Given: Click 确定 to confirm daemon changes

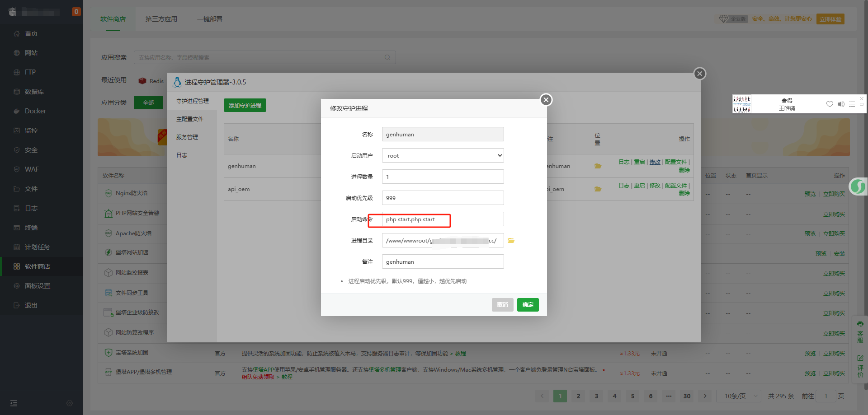Looking at the screenshot, I should (x=528, y=305).
